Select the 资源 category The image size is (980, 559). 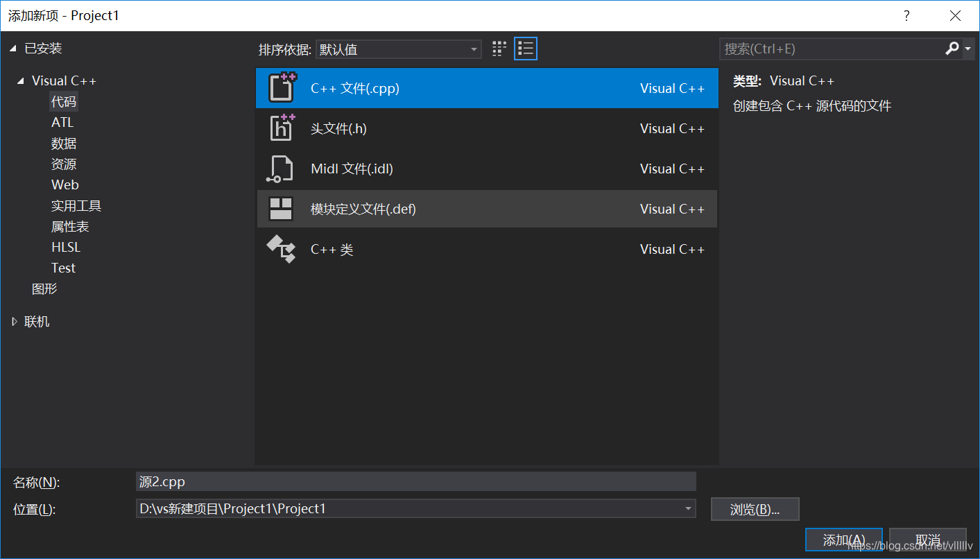[x=64, y=164]
